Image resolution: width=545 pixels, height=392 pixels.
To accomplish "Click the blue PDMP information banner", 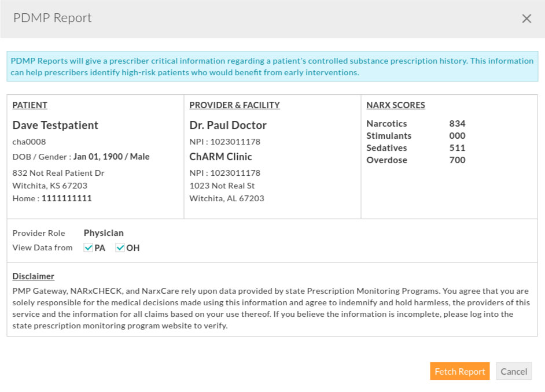I will tap(272, 66).
